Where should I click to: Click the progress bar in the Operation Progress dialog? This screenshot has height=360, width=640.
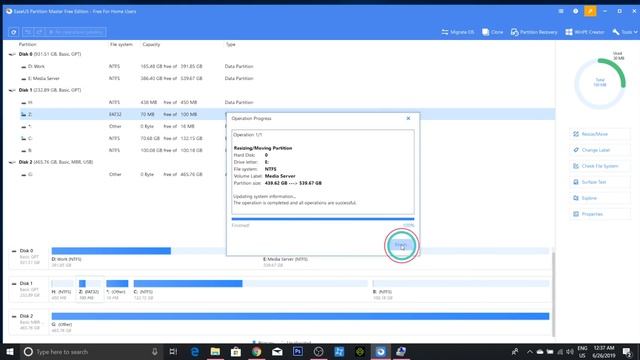(x=323, y=219)
